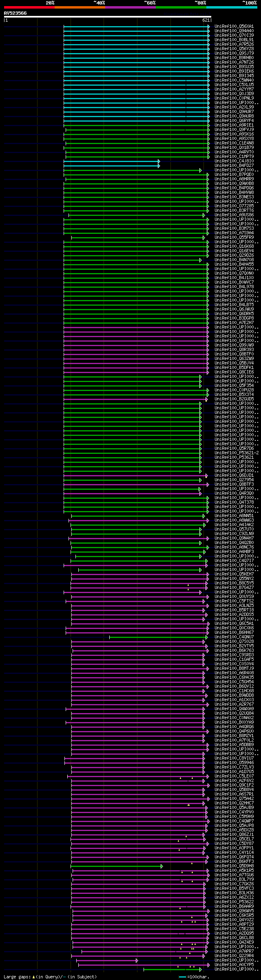Click the red 20% identity legend bar

click(29, 7)
